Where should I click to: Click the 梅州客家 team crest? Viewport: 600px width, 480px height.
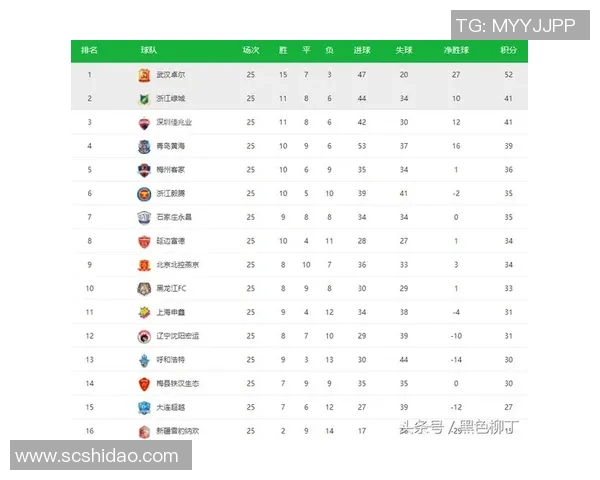(144, 170)
